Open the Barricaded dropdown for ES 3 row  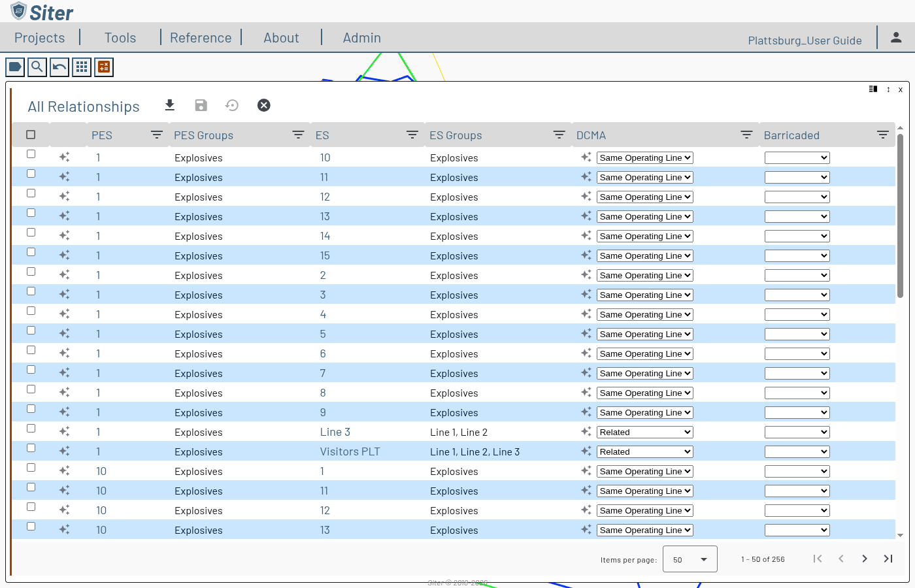coord(797,295)
